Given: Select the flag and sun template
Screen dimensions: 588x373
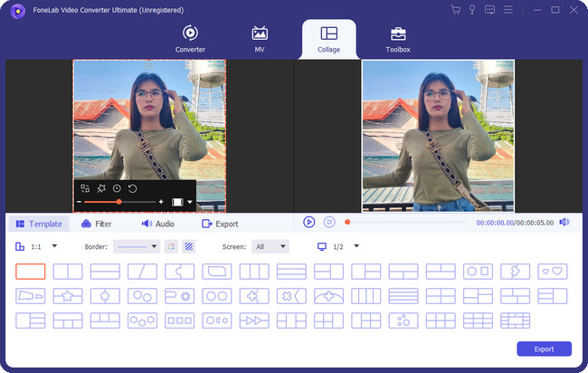Looking at the screenshot, I should [180, 296].
